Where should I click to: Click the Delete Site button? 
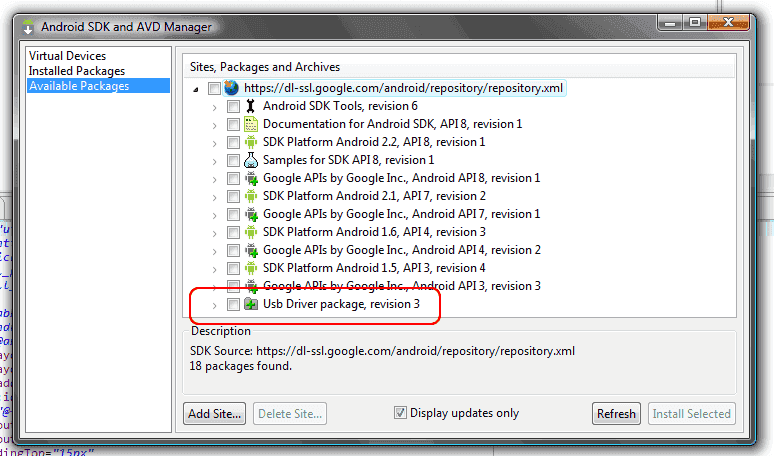click(290, 414)
